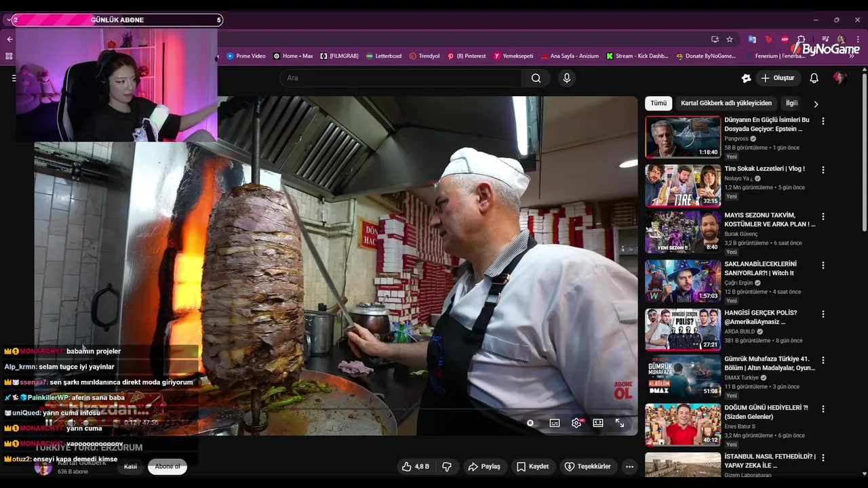Enter fullscreen in the video player
The image size is (868, 488).
pyautogui.click(x=620, y=423)
